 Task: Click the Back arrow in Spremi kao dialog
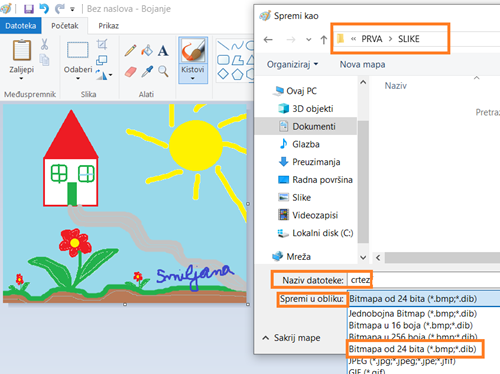click(x=268, y=40)
